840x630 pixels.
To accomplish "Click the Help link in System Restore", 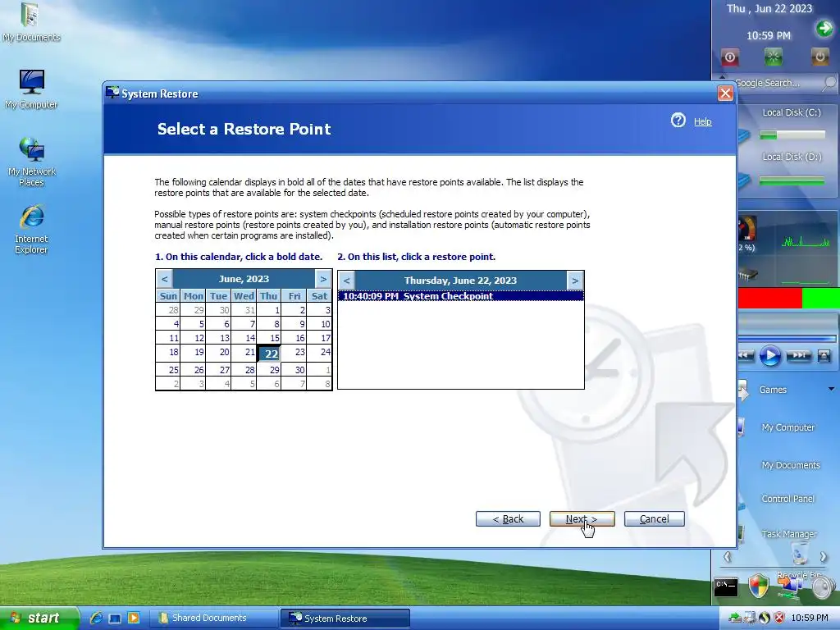I will [702, 121].
